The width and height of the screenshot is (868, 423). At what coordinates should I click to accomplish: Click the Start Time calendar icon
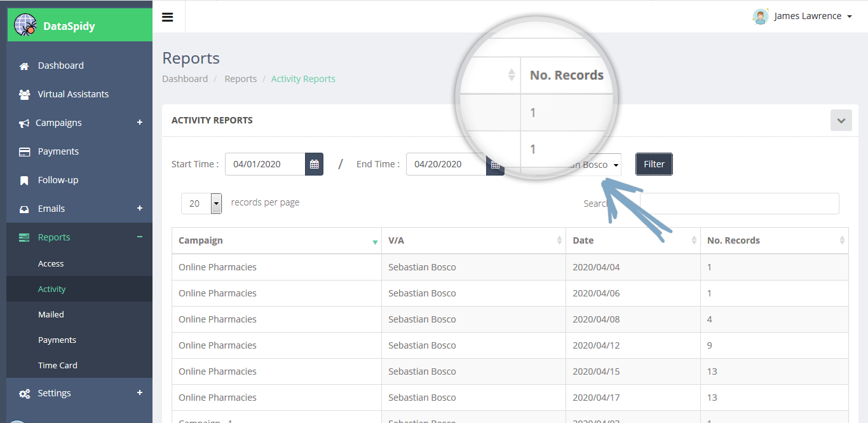click(x=314, y=164)
